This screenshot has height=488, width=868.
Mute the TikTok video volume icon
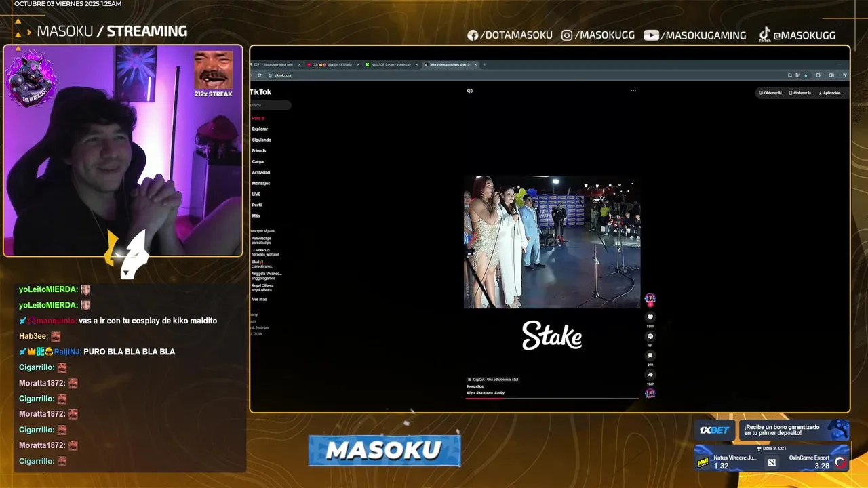point(469,91)
